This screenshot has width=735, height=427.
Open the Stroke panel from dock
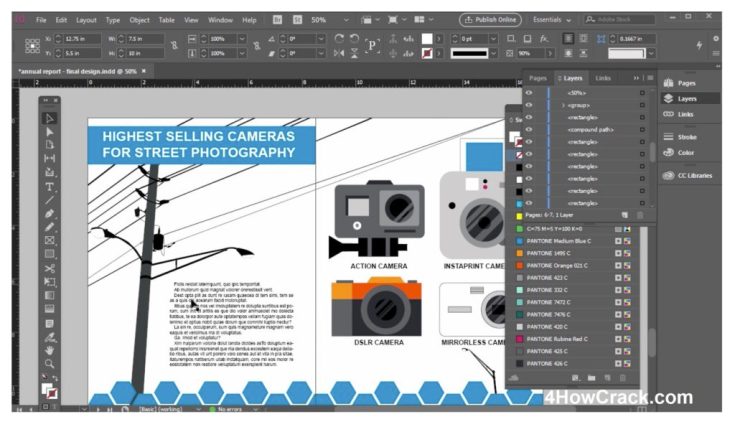point(681,137)
